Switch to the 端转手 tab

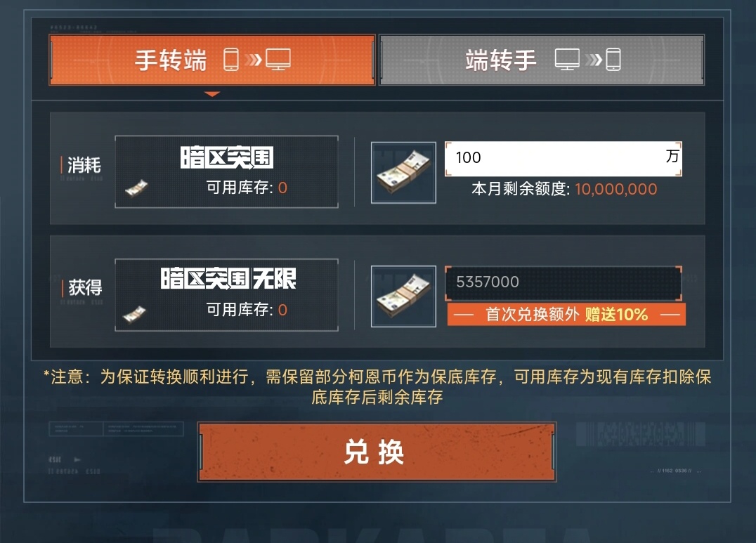point(542,60)
